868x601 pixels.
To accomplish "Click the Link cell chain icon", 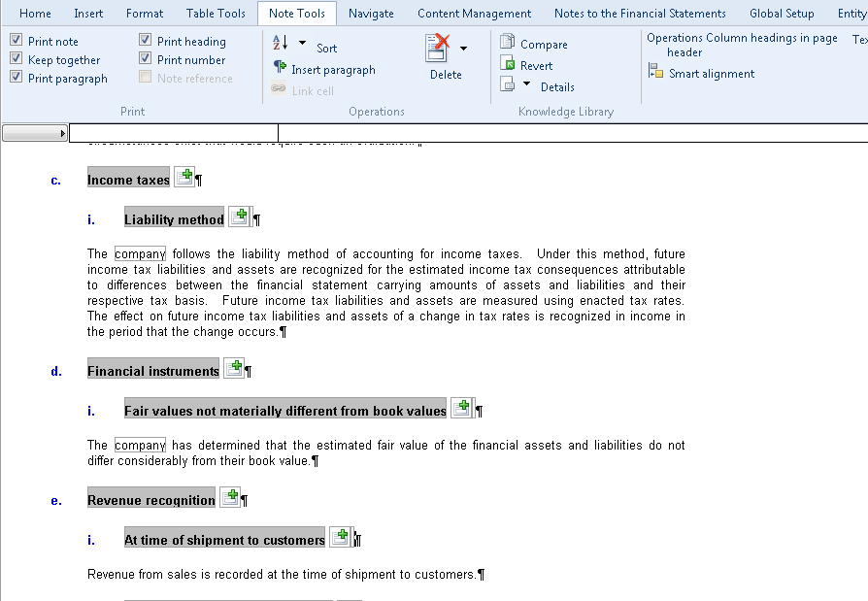I will tap(279, 88).
